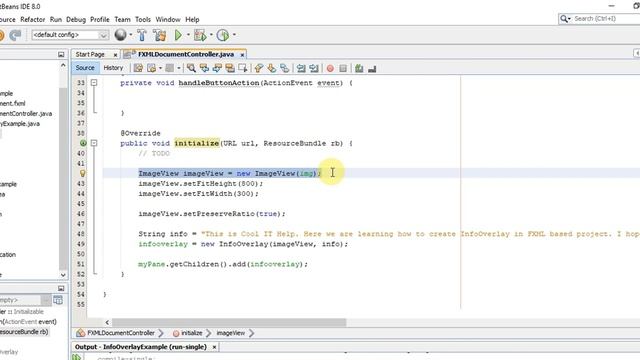
Task: Click the Comment icon in editor toolbar
Action: click(359, 68)
